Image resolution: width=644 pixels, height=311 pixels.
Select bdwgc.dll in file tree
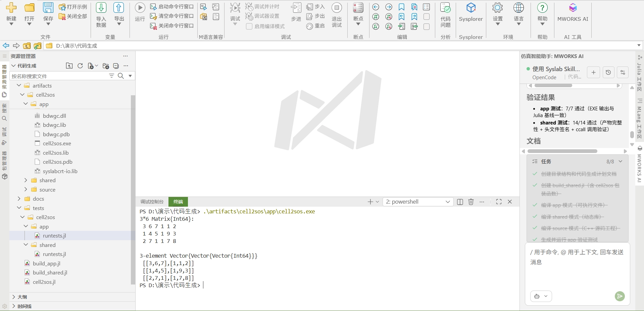click(x=54, y=116)
